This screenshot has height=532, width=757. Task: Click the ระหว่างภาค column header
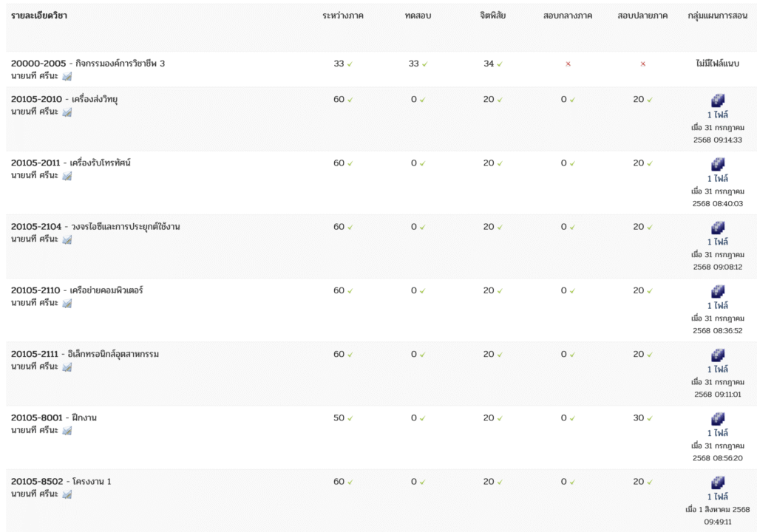[x=343, y=16]
